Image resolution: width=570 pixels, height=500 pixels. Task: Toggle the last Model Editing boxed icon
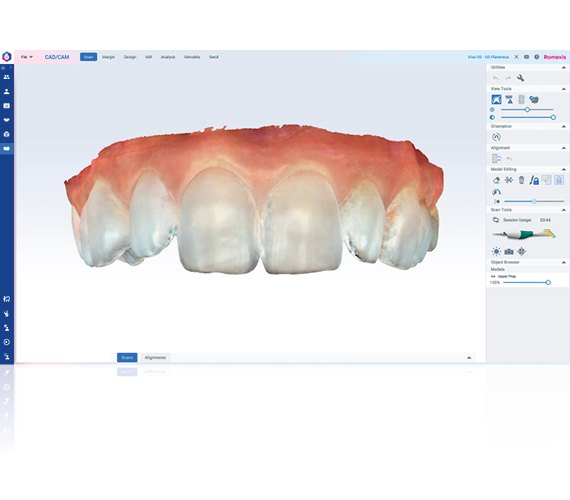pos(559,180)
